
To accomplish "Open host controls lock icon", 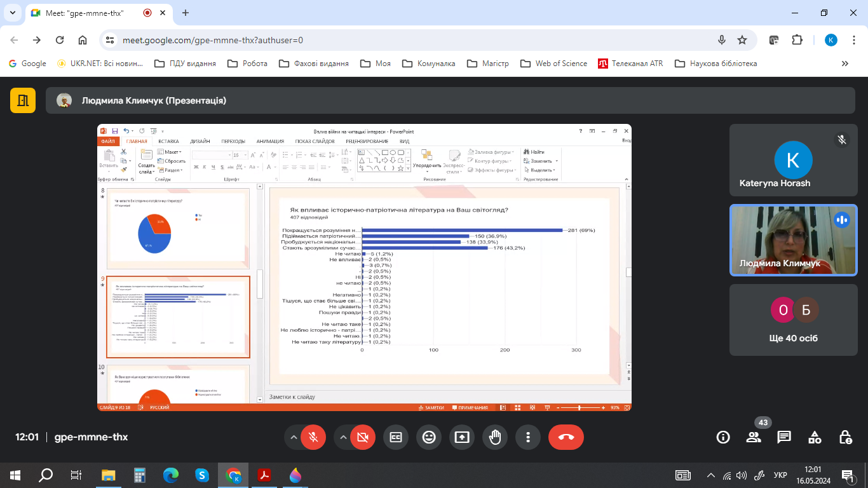I will (x=845, y=437).
